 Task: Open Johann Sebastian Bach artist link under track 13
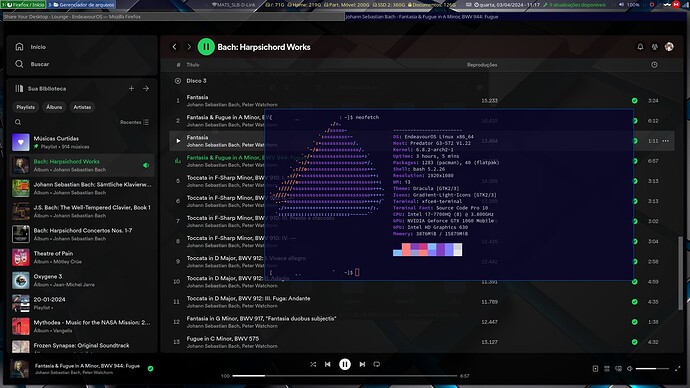pyautogui.click(x=213, y=346)
